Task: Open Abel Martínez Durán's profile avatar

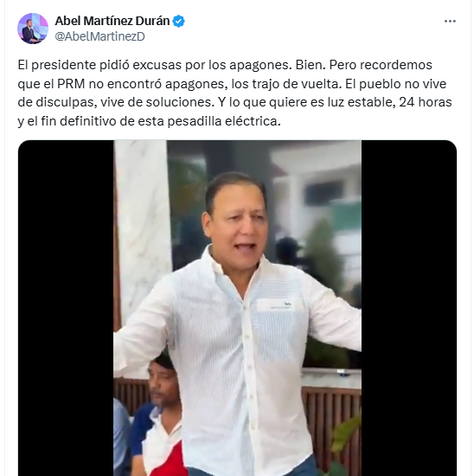Action: [x=33, y=29]
